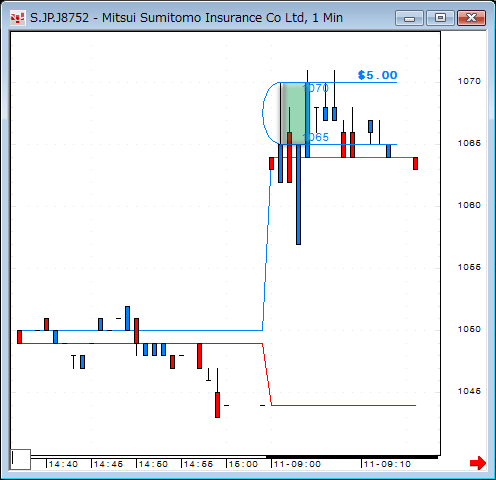Click the flat blue line at 1050

[x=140, y=330]
